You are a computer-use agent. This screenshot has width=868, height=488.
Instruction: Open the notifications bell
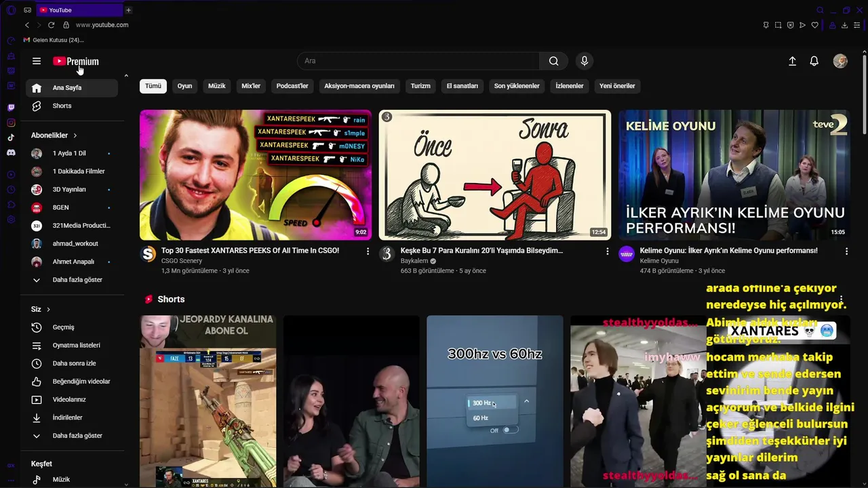pos(814,61)
